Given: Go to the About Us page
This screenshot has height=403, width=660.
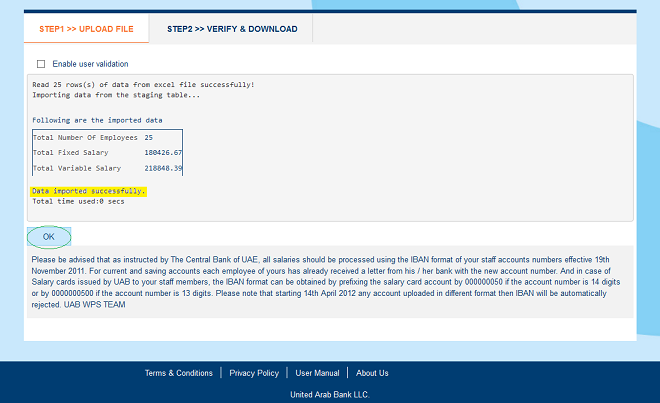Looking at the screenshot, I should 372,373.
